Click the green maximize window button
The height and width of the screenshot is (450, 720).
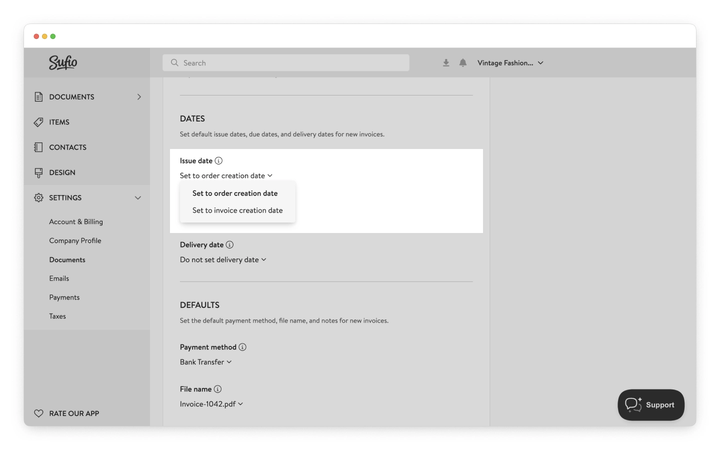(x=53, y=36)
